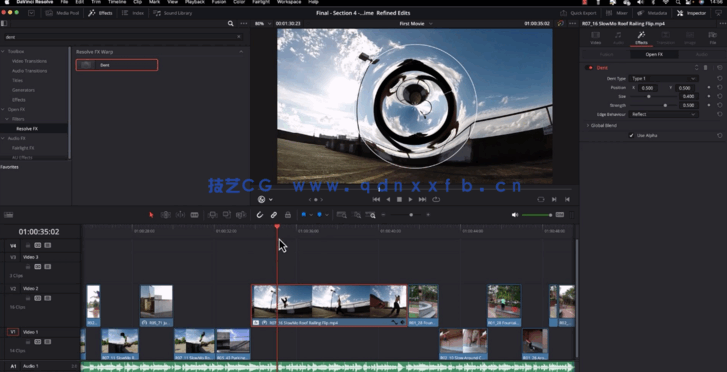Reset the entire Dent effect
This screenshot has width=727, height=372.
[x=720, y=68]
